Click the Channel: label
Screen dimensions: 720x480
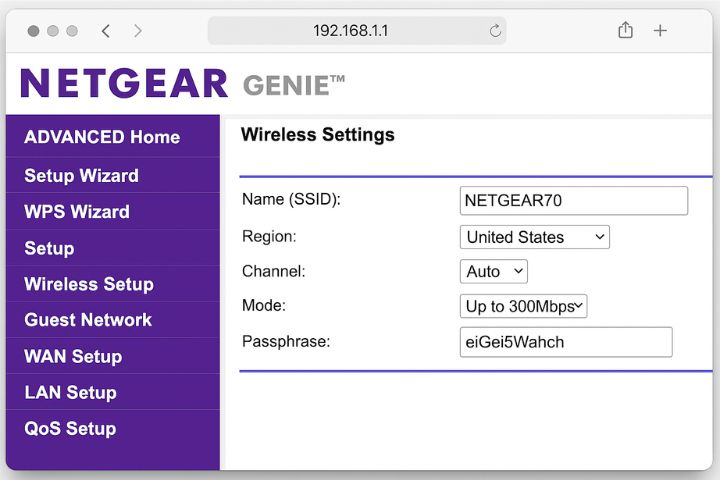coord(274,271)
